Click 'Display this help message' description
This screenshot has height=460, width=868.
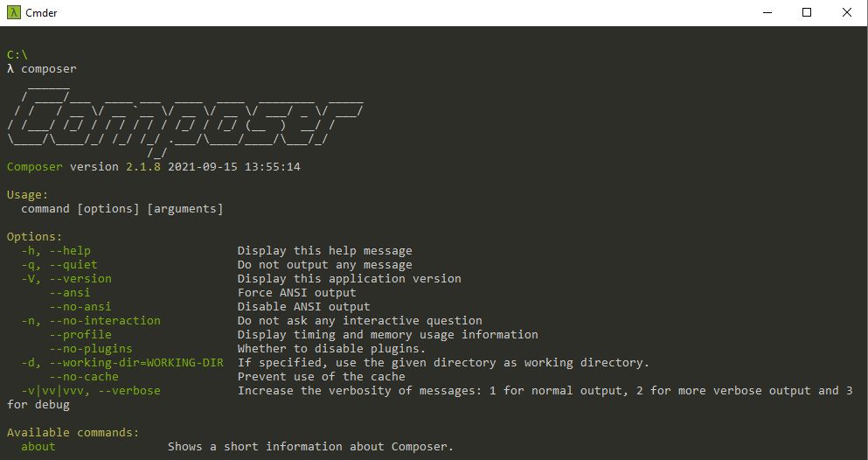click(x=325, y=251)
